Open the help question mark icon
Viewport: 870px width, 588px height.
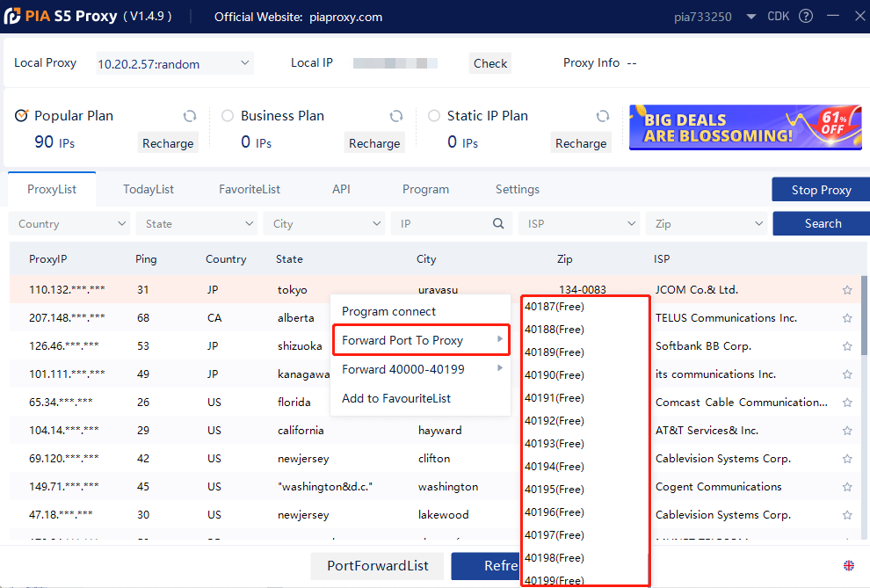pyautogui.click(x=806, y=16)
